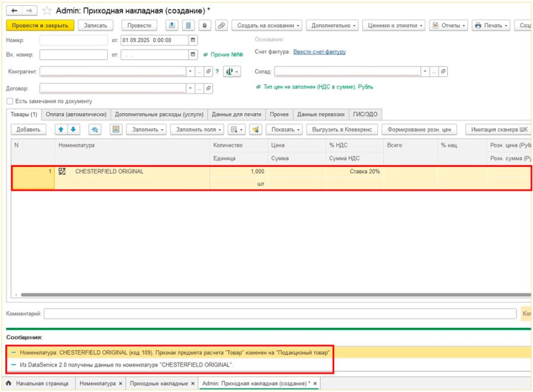Screen dimensions: 533x392
Task: Open the Ценники и этикетки dropdown
Action: 394,25
